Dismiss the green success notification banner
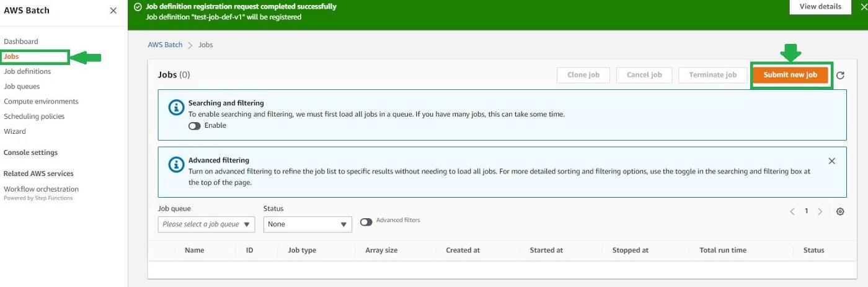This screenshot has width=868, height=287. click(x=864, y=7)
